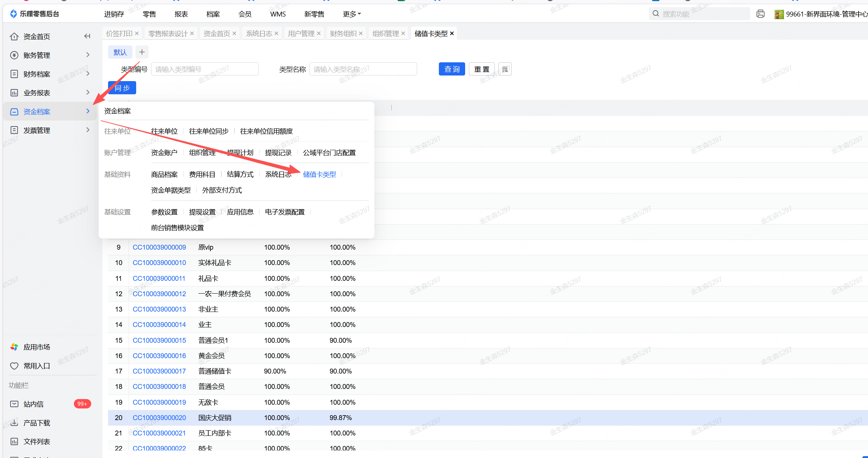Open 站内信 mail item
The image size is (868, 458).
(33, 404)
